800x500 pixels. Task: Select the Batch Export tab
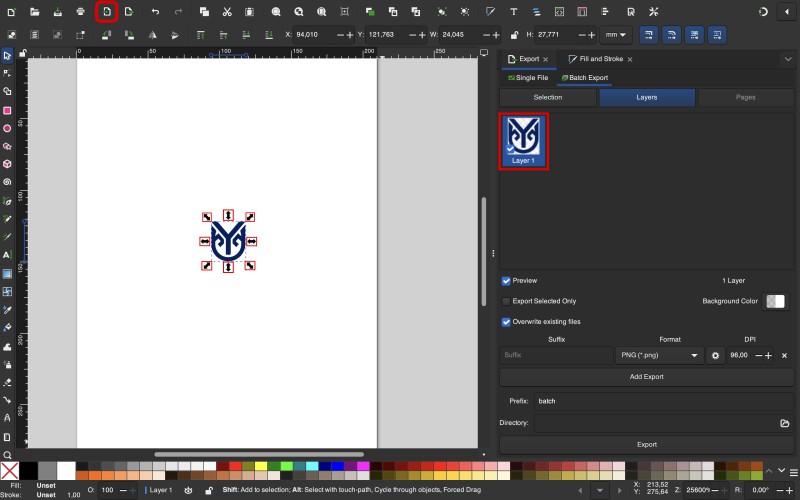pyautogui.click(x=585, y=78)
